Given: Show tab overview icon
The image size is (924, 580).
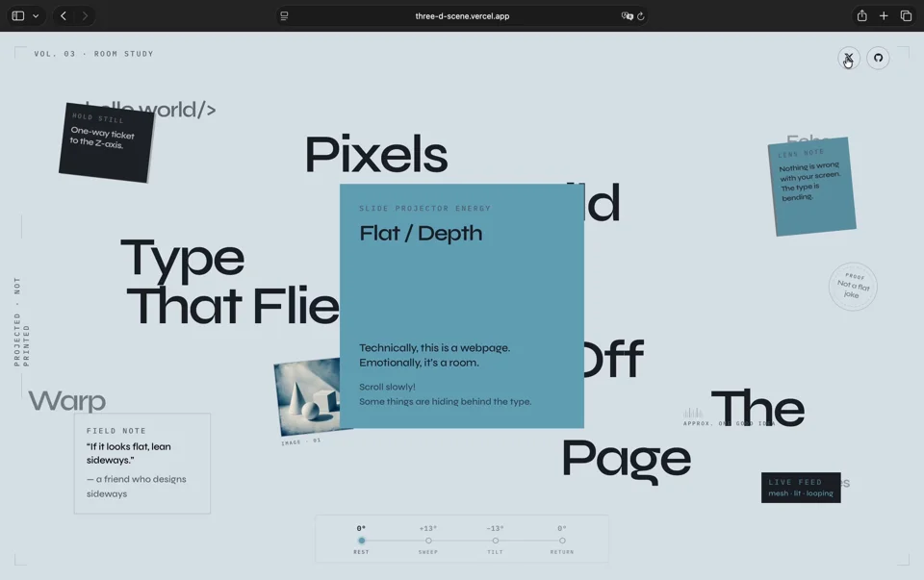Looking at the screenshot, I should [906, 16].
